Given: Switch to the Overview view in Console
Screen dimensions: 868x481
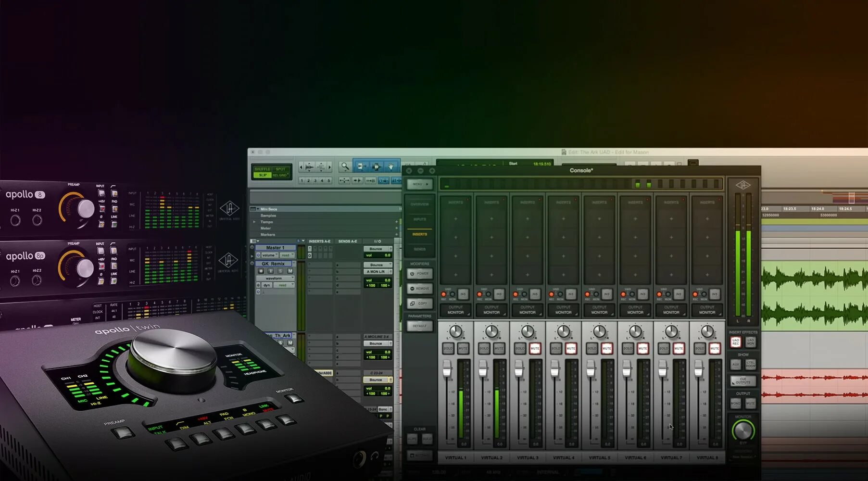Looking at the screenshot, I should (x=419, y=204).
